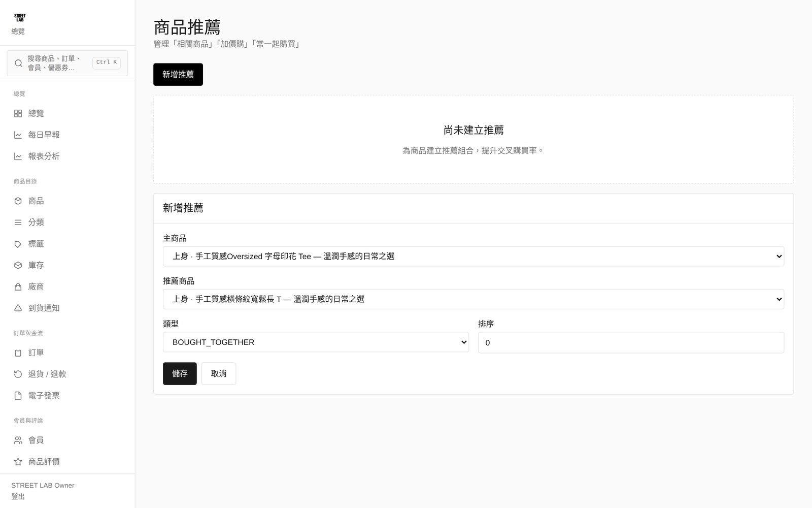The height and width of the screenshot is (508, 812).
Task: Open the 會員 menu item
Action: (x=67, y=440)
